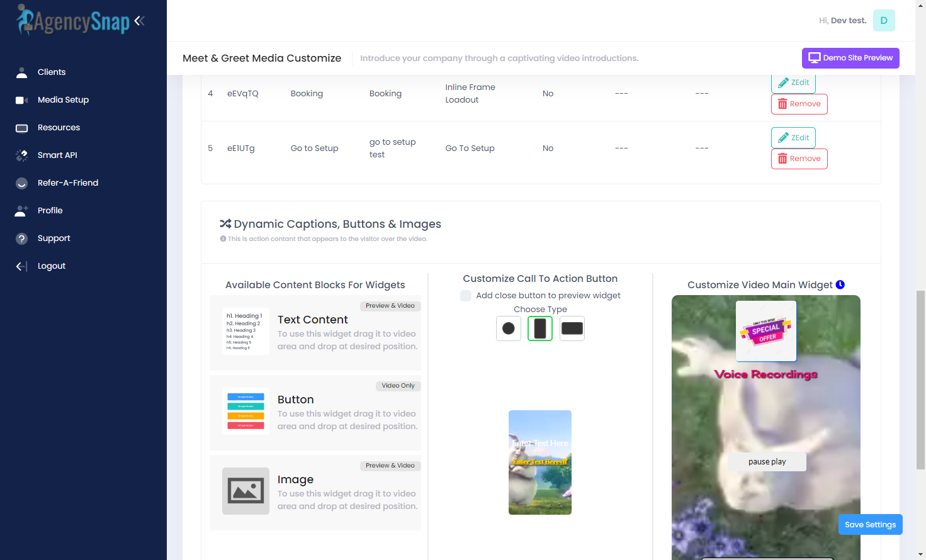
Task: Click the Refer-A-Friend smiley icon
Action: [21, 183]
